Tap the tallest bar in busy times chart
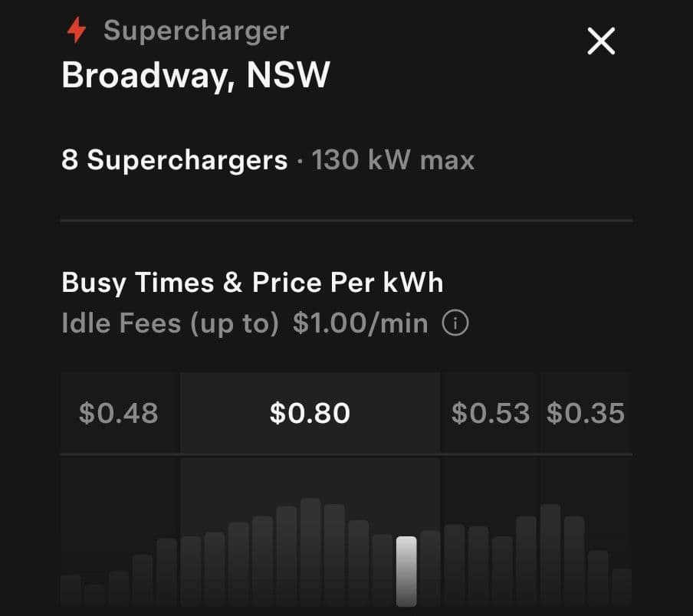 pyautogui.click(x=310, y=552)
